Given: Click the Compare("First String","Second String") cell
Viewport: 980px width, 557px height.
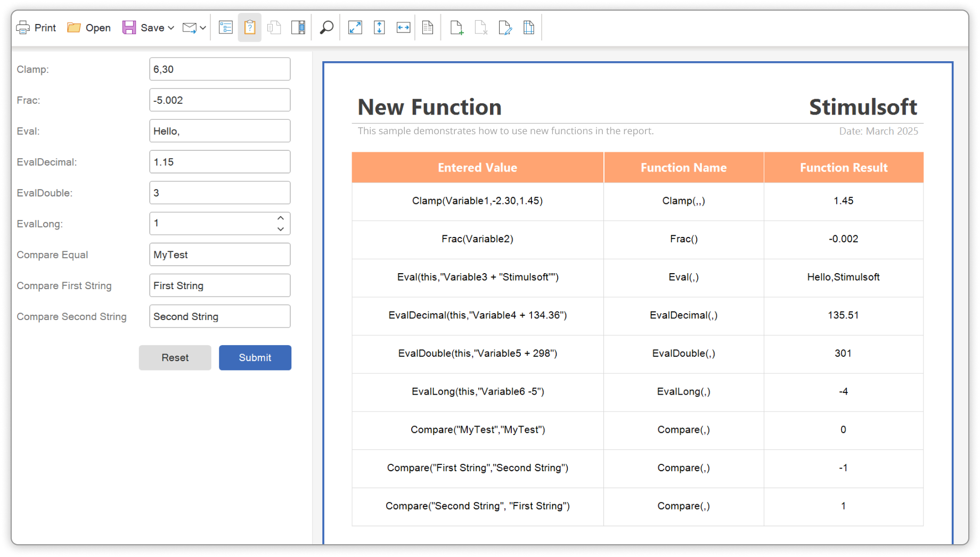Looking at the screenshot, I should (478, 468).
